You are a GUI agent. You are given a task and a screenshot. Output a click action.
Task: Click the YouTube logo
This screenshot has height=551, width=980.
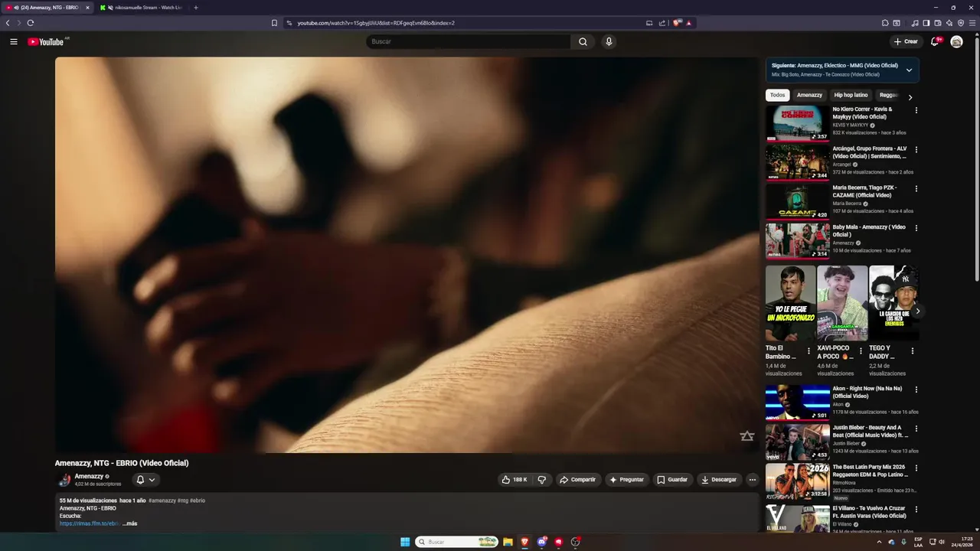click(46, 41)
